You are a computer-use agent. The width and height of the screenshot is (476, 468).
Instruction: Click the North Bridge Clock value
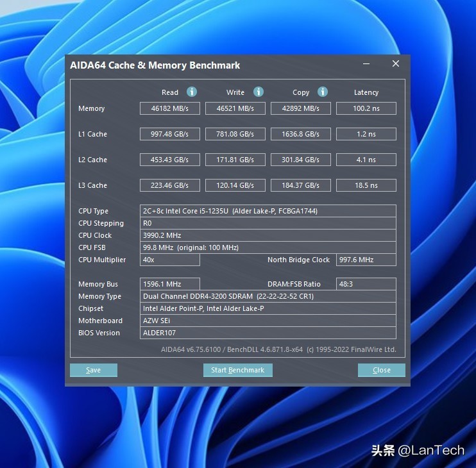[366, 260]
